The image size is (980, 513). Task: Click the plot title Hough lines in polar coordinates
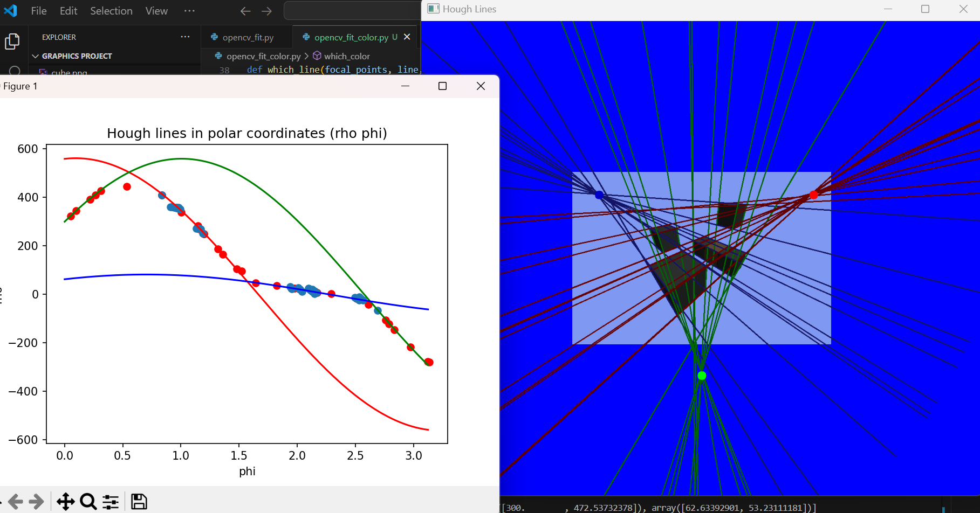tap(247, 133)
